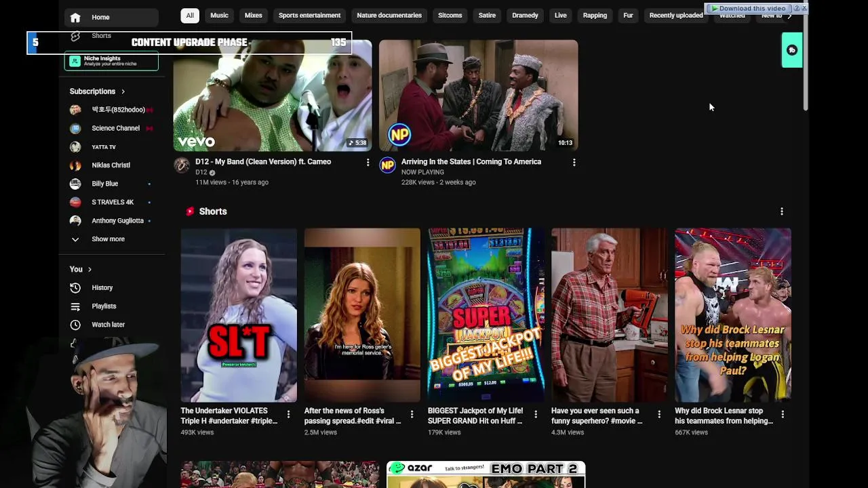The image size is (868, 488).
Task: Open the Shorts section options menu
Action: tap(782, 211)
